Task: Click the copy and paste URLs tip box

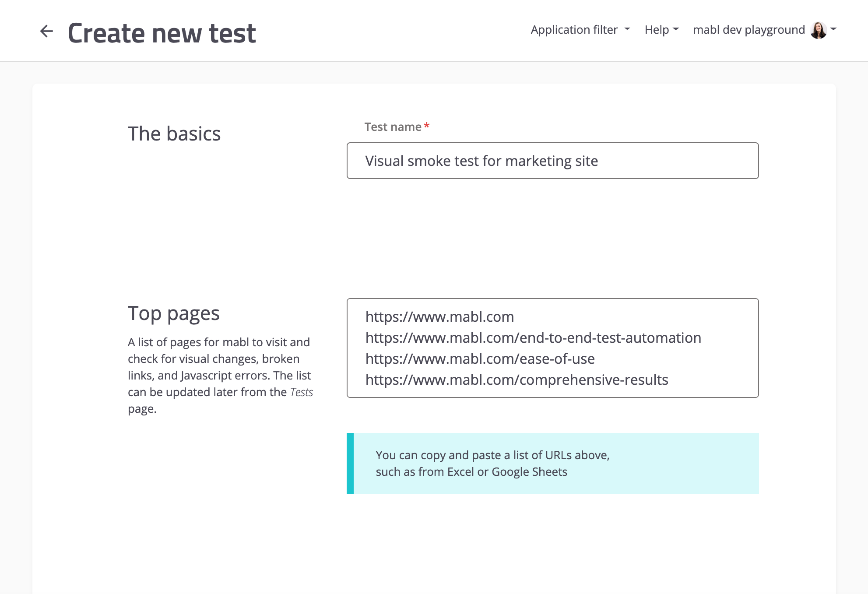Action: click(x=552, y=464)
